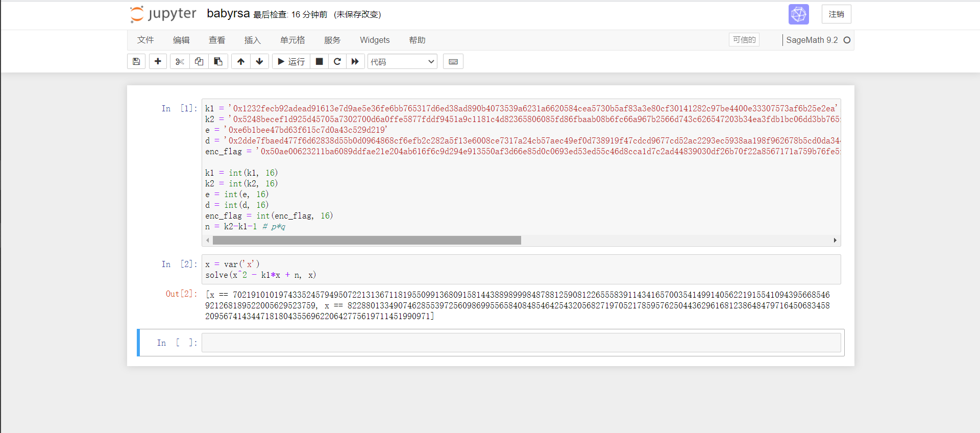The image size is (980, 433).
Task: Open the Widgets menu
Action: point(375,40)
